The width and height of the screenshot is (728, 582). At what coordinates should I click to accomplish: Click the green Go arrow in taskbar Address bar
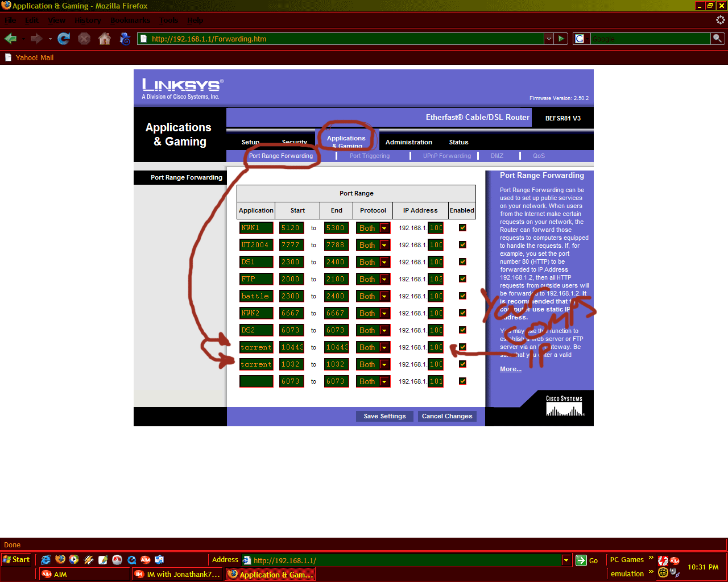(x=581, y=560)
